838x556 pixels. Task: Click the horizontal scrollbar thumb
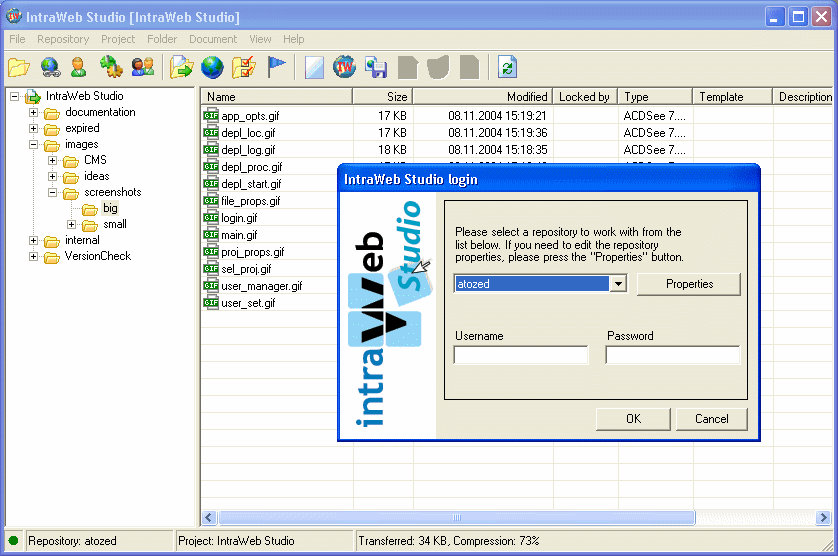pos(457,518)
